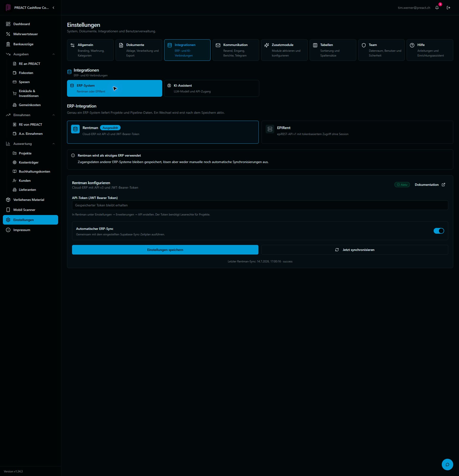Click the Verliehenes Material box icon
The height and width of the screenshot is (476, 459).
8,200
